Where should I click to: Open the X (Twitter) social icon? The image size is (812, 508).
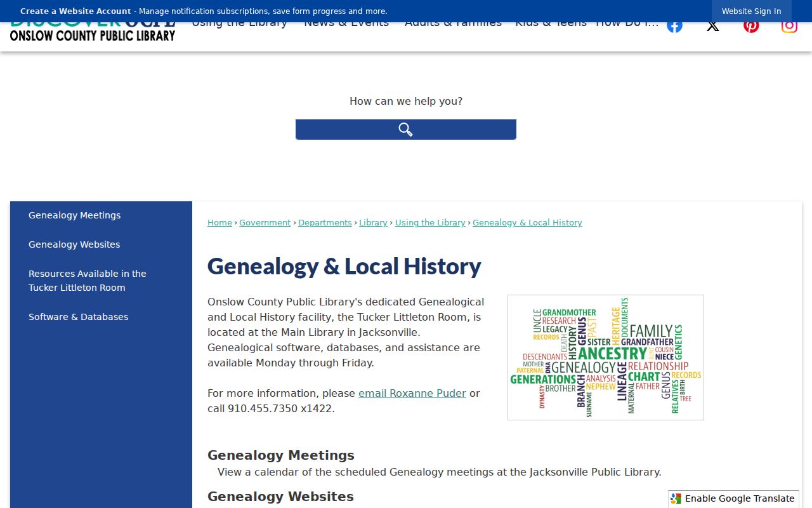[x=713, y=27]
